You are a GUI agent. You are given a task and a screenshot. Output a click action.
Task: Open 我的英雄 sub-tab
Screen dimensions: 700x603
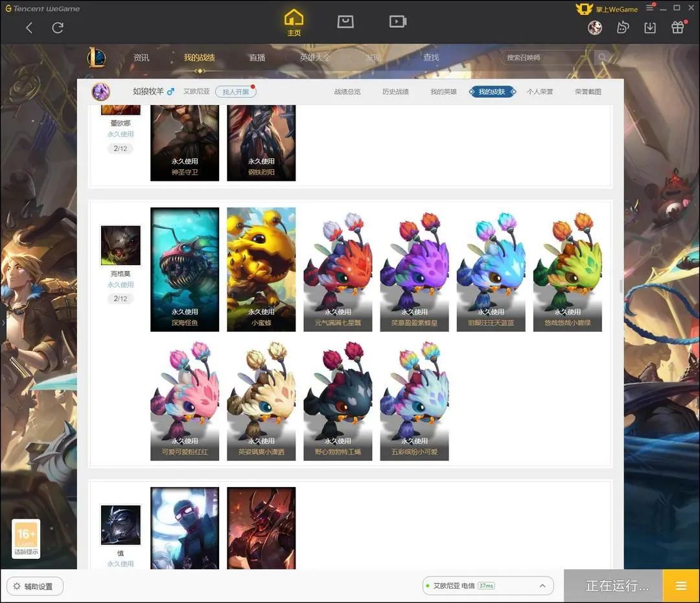(x=444, y=91)
